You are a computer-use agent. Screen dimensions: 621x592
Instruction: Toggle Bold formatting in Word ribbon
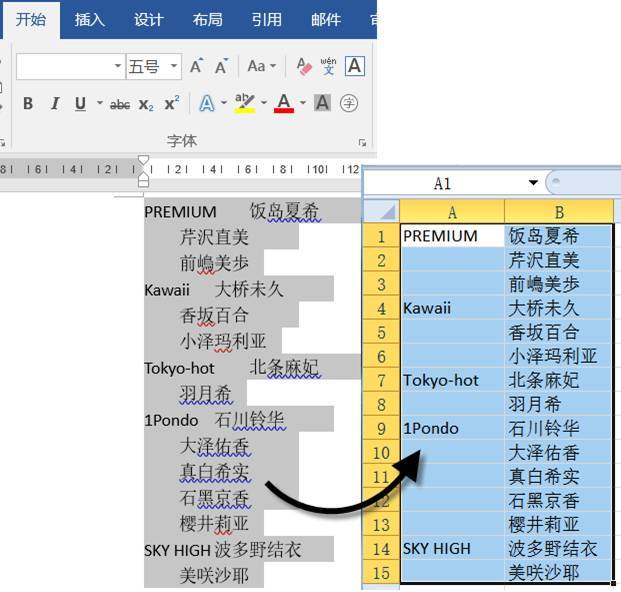click(28, 104)
